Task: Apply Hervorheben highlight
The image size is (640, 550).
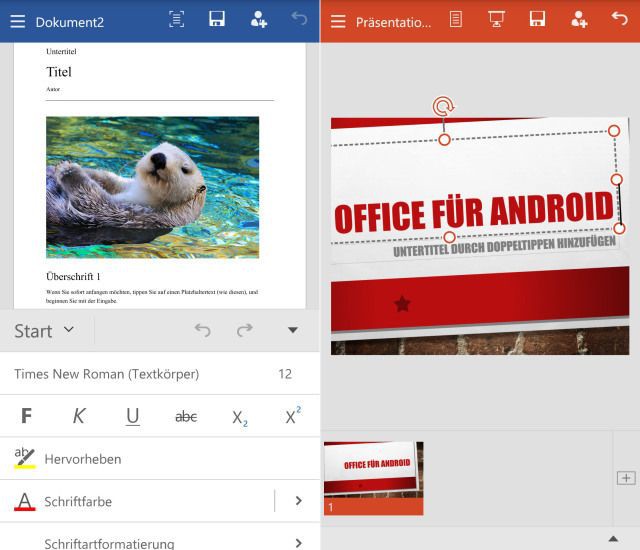Action: tap(160, 459)
